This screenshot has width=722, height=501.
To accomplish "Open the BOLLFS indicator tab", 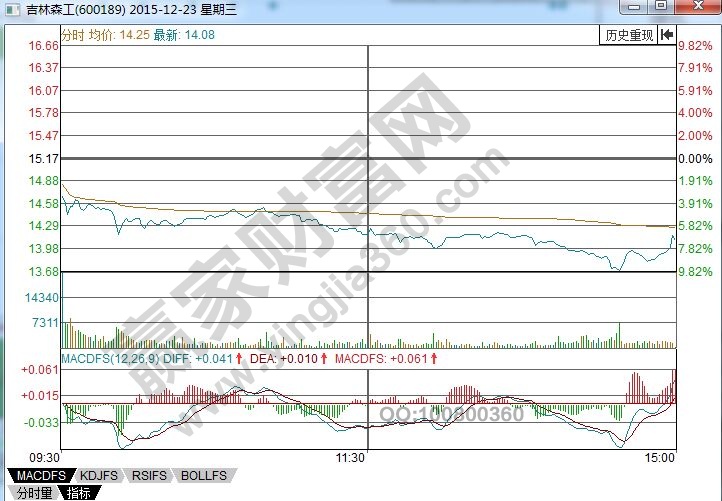I will click(203, 475).
